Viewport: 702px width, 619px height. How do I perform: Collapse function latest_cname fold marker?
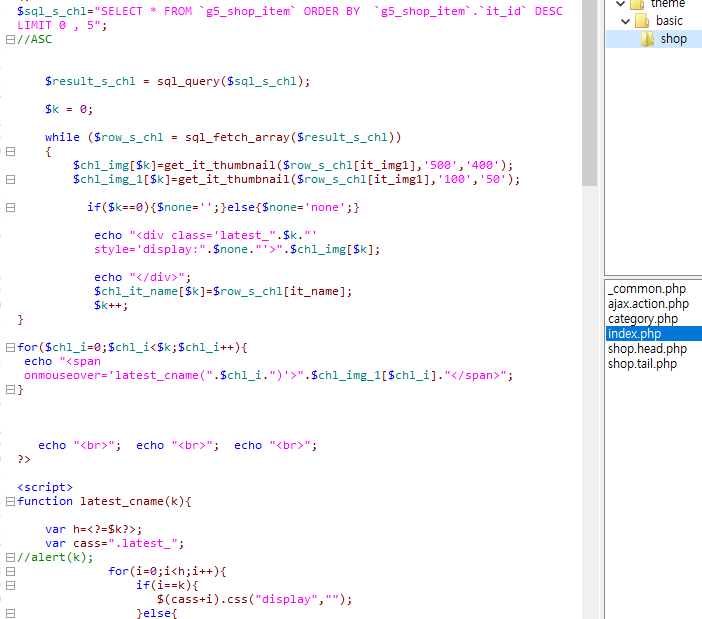tap(9, 501)
